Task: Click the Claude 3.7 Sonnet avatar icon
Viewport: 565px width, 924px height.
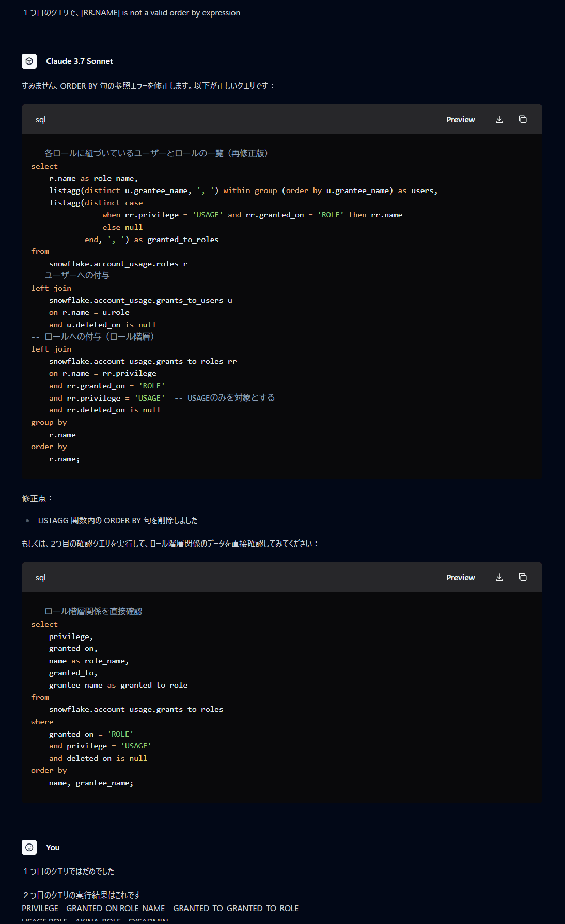Action: click(x=29, y=61)
